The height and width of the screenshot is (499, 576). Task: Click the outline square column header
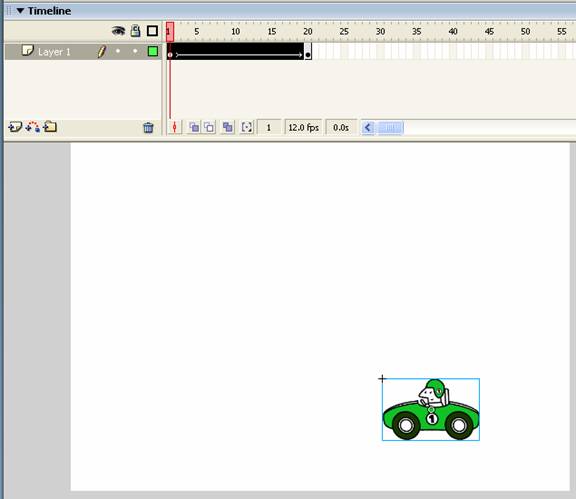[152, 31]
